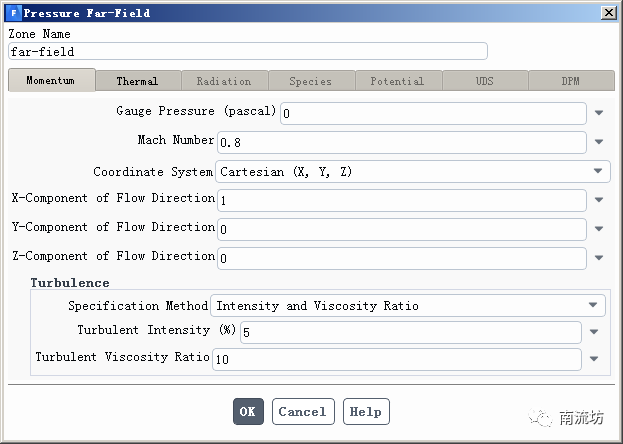This screenshot has width=623, height=444.
Task: Switch to the Thermal tab
Action: 137,81
